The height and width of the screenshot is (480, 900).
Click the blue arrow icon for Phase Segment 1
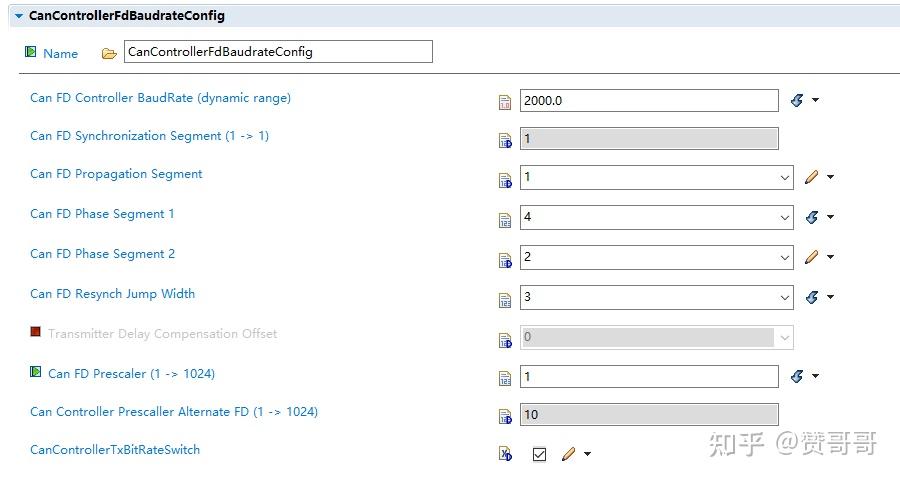pos(811,217)
